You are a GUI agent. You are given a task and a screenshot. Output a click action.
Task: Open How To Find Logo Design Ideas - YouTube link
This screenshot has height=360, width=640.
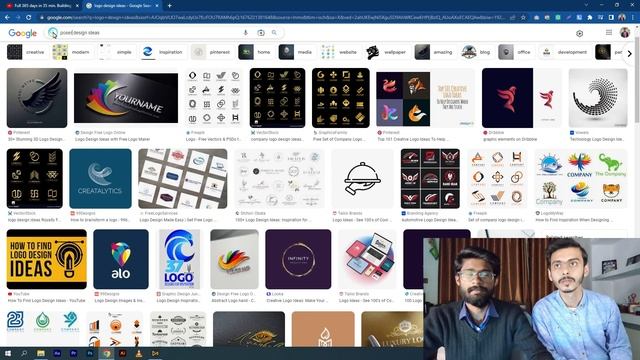[47, 300]
